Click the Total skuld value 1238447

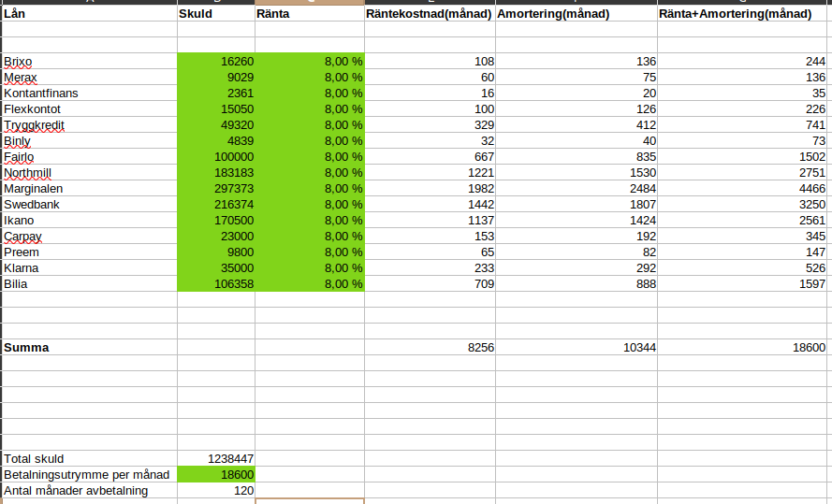(215, 459)
